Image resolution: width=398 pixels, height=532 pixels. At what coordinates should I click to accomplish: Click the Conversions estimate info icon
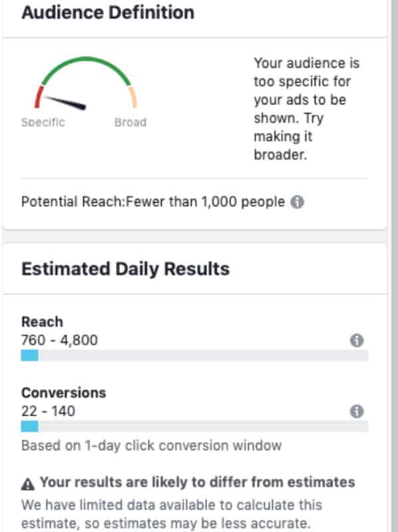[357, 411]
